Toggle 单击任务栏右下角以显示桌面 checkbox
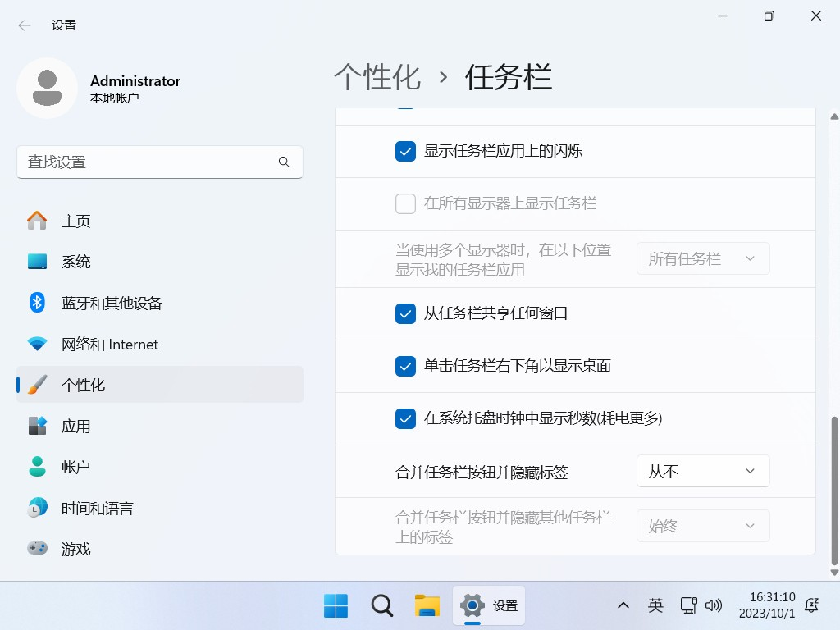Screen dimensions: 840x630 405,366
